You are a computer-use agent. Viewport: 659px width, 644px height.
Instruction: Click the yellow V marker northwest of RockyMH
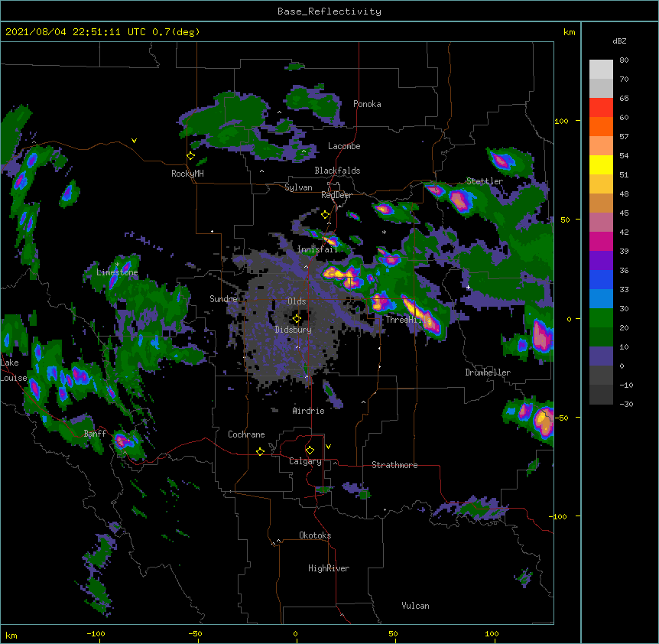tap(134, 141)
